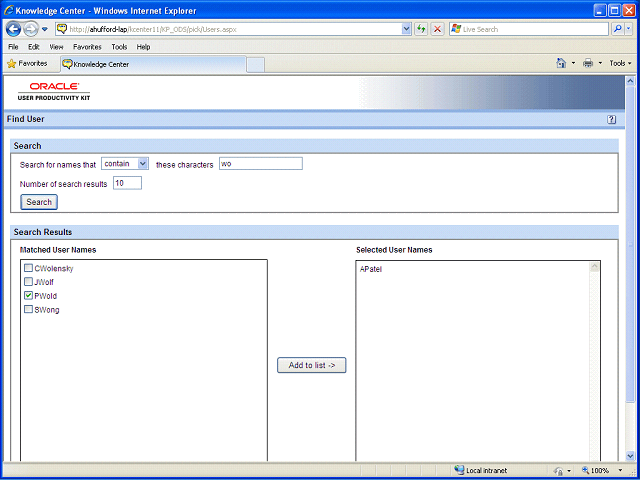Click the Add to list button

311,365
